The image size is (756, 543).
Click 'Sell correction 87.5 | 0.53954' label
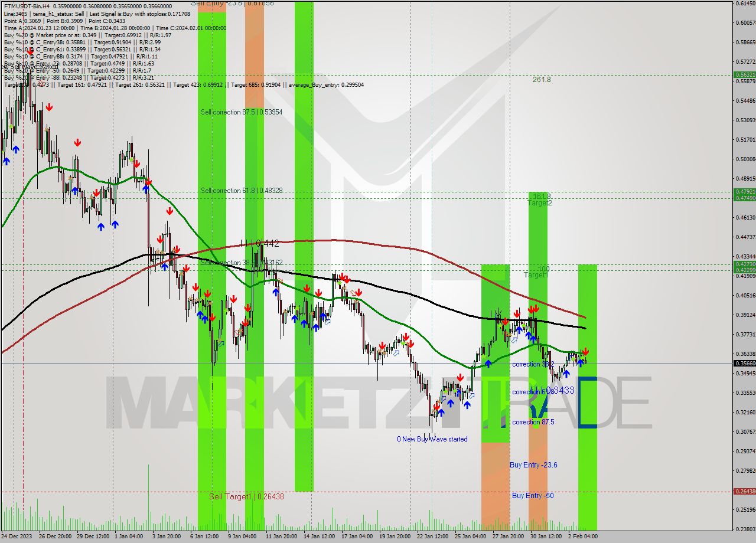point(241,112)
